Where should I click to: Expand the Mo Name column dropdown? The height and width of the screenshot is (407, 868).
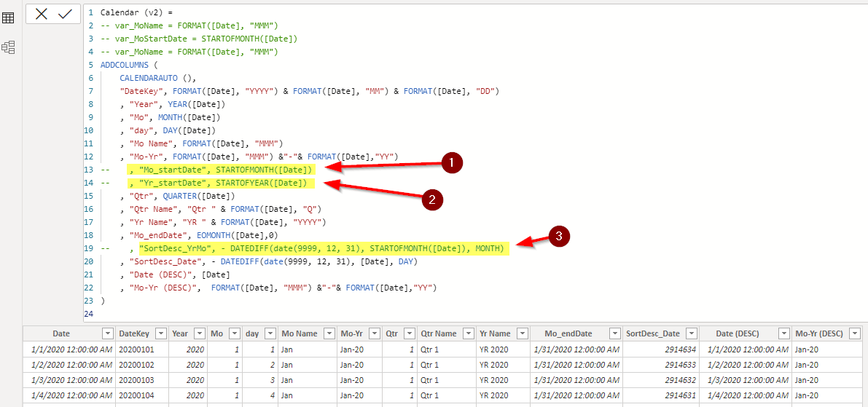click(x=329, y=333)
